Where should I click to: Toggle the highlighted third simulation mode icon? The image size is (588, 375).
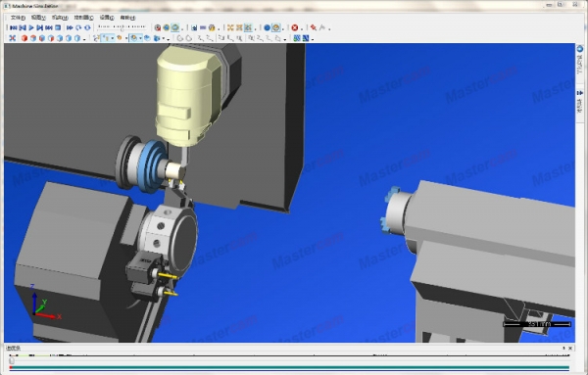(x=175, y=27)
